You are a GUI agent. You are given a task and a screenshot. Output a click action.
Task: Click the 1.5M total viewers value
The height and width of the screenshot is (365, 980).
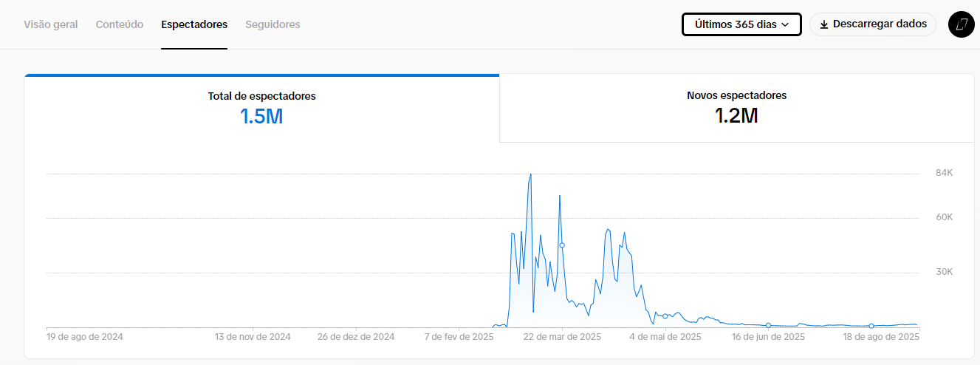[261, 116]
